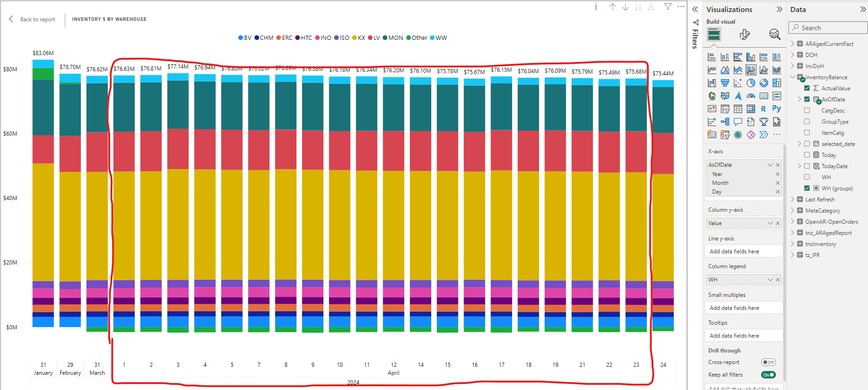Select the area chart visual
The width and height of the screenshot is (868, 390).
pyautogui.click(x=725, y=70)
